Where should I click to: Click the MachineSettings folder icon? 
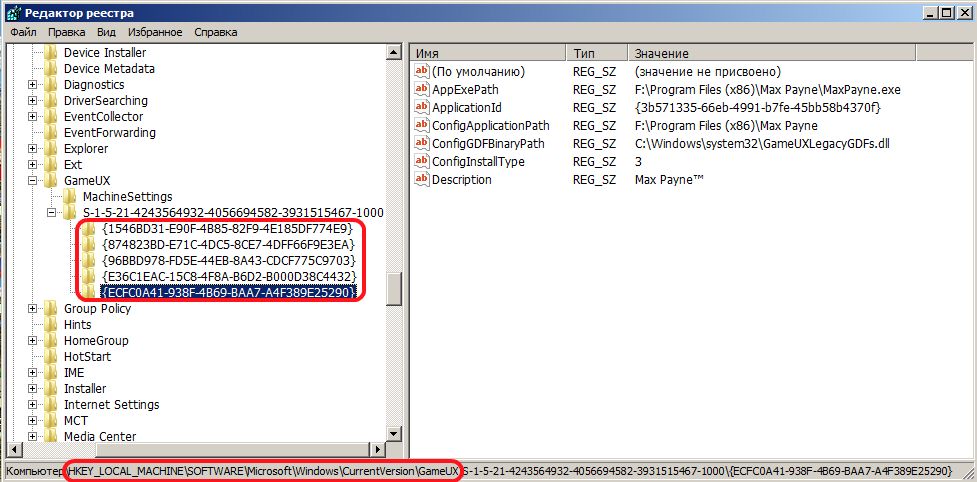coord(70,197)
